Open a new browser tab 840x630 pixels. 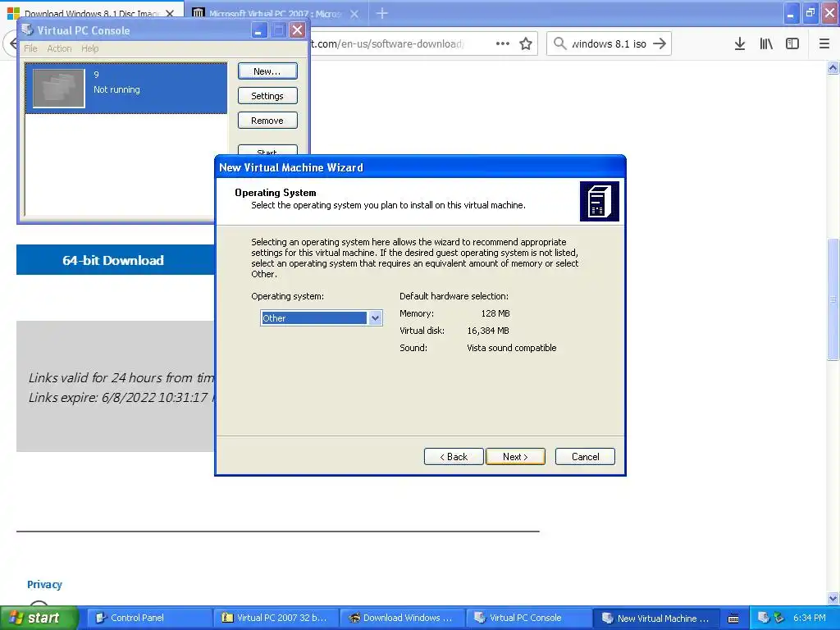tap(382, 13)
